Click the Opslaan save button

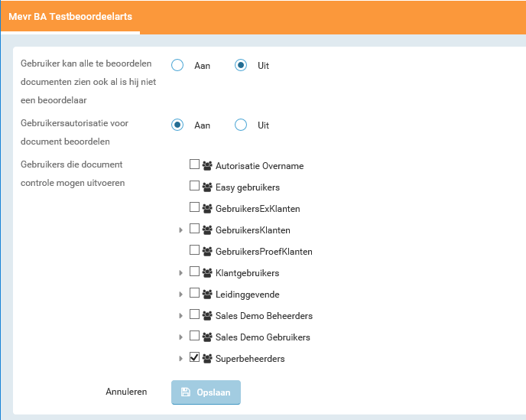[x=206, y=392]
